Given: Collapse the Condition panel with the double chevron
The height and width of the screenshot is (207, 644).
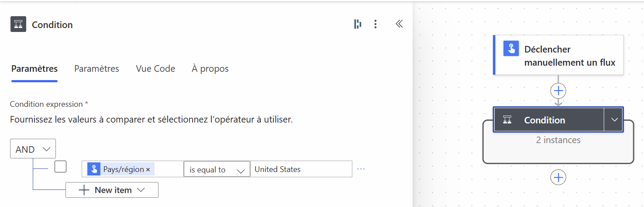Looking at the screenshot, I should 399,25.
